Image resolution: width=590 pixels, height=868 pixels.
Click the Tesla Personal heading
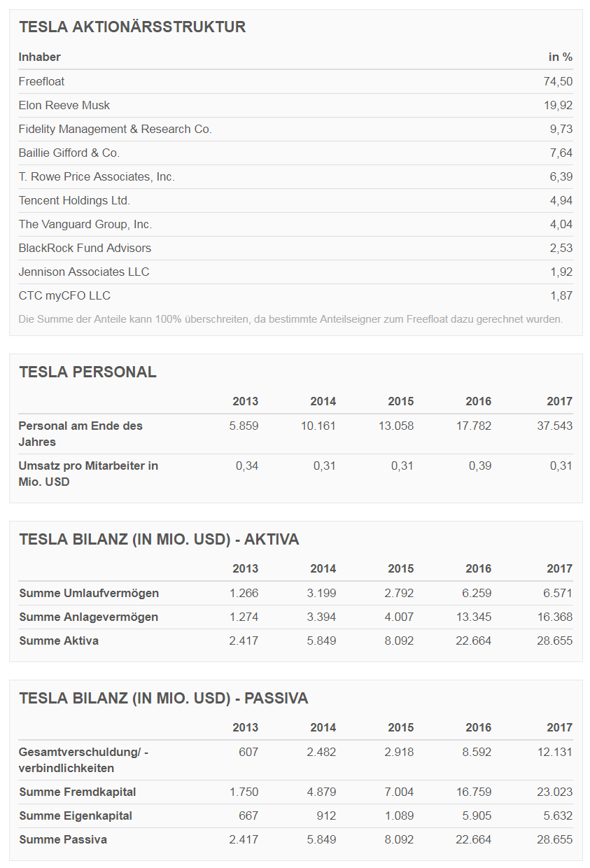[87, 372]
